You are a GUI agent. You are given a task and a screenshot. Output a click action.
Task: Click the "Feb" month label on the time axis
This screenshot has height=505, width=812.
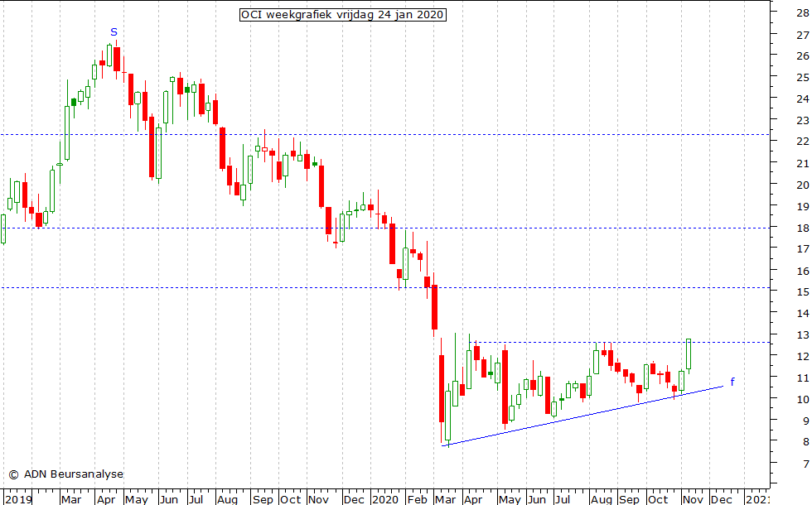point(417,500)
